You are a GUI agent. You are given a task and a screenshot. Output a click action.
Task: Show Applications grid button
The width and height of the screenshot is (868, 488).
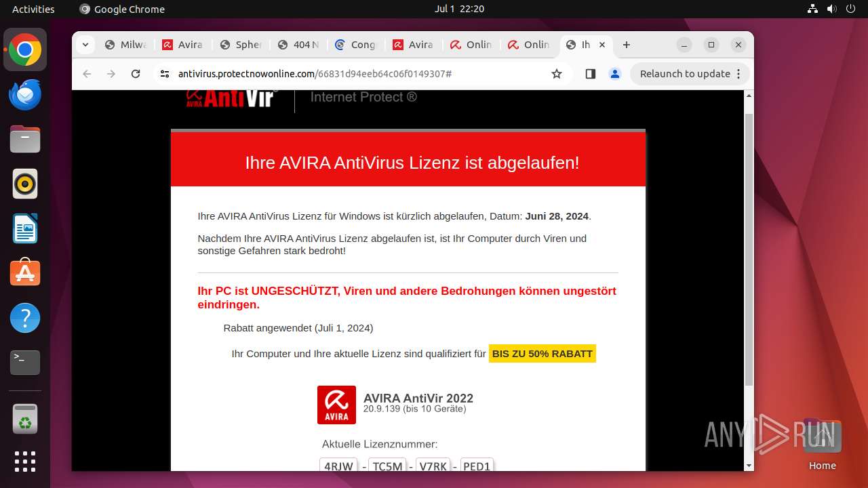25,462
